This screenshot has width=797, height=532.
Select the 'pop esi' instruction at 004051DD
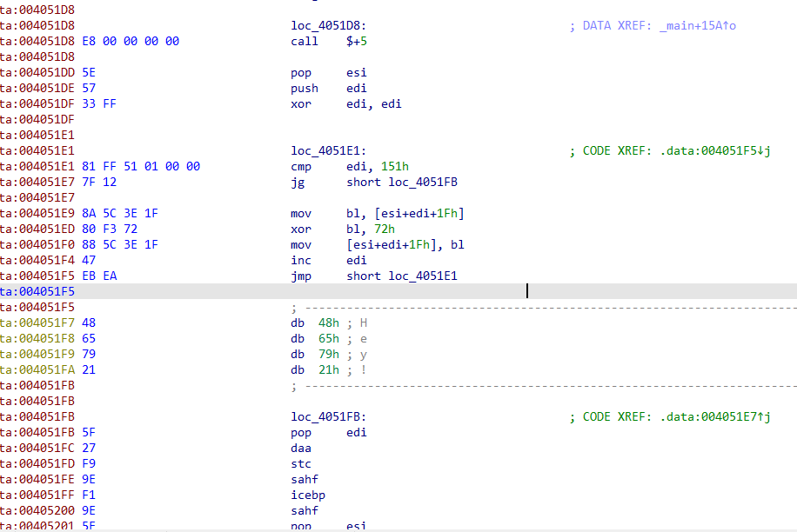coord(329,73)
